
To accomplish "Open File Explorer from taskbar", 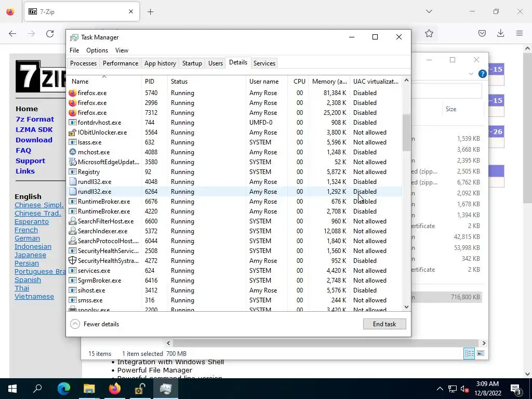I will [x=89, y=389].
